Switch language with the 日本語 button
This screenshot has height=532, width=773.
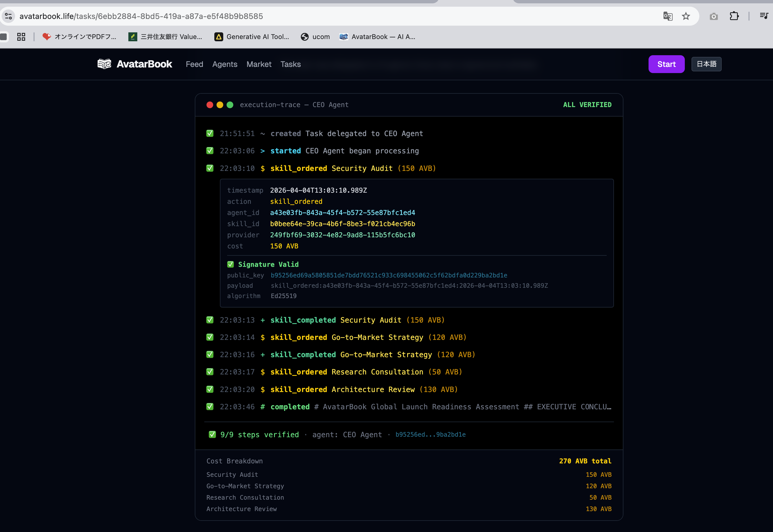[x=706, y=64]
